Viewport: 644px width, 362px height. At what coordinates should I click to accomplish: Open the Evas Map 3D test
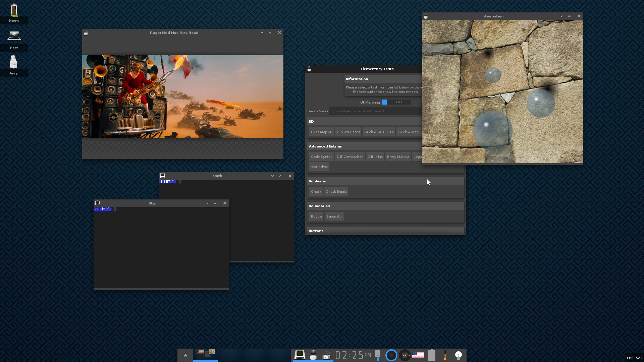[x=321, y=132]
